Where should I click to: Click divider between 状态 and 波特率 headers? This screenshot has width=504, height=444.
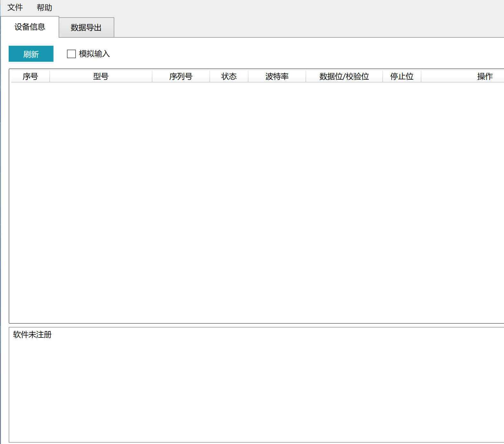click(248, 76)
